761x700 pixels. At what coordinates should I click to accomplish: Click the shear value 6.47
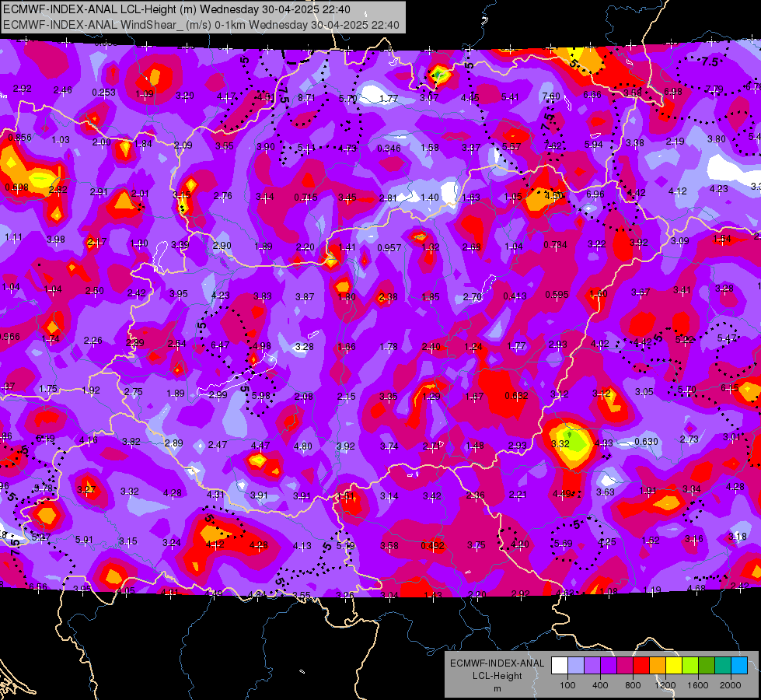point(220,345)
